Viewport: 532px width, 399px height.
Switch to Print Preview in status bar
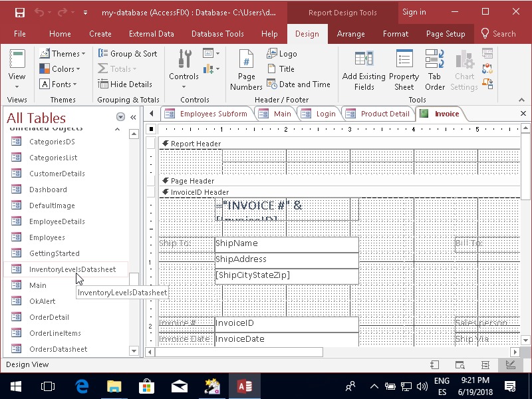point(460,365)
